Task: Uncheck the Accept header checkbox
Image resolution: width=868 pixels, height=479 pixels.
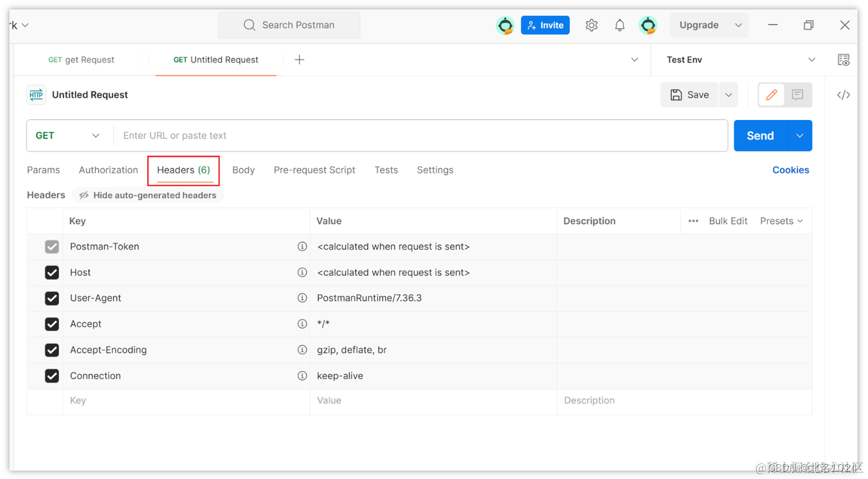Action: 52,324
